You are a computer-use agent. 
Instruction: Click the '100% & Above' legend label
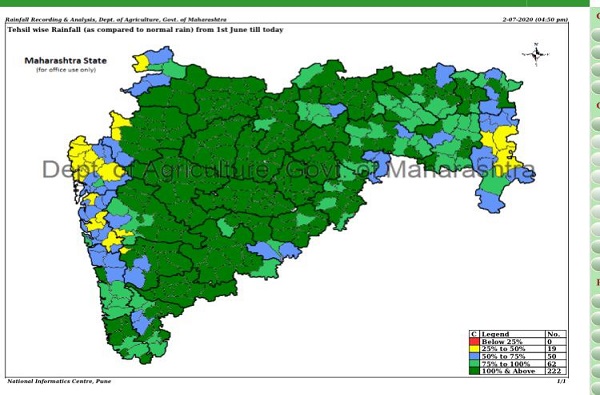click(x=509, y=371)
